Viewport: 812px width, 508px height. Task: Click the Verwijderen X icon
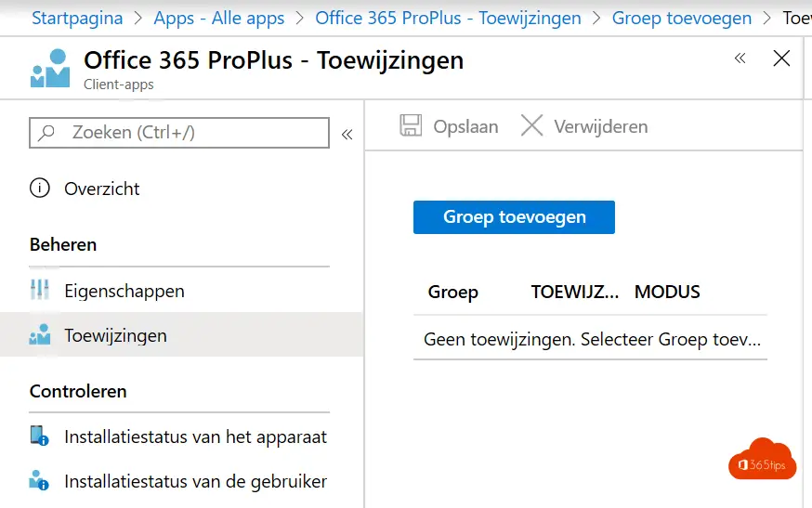pyautogui.click(x=531, y=125)
